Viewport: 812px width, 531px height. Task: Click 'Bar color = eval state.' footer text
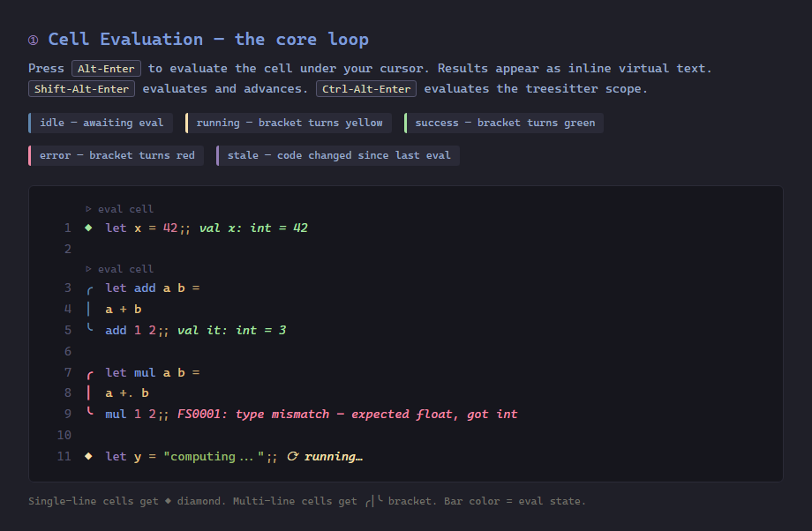pyautogui.click(x=515, y=501)
